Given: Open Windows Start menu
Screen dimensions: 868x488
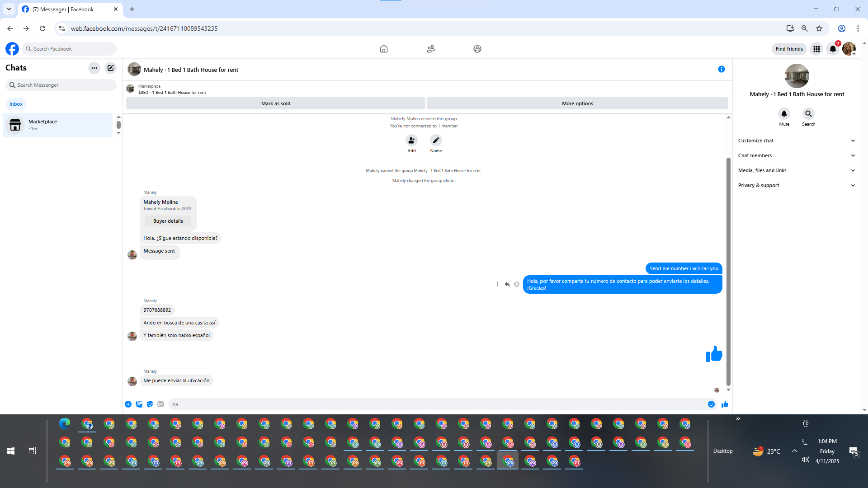Looking at the screenshot, I should coord(11,451).
